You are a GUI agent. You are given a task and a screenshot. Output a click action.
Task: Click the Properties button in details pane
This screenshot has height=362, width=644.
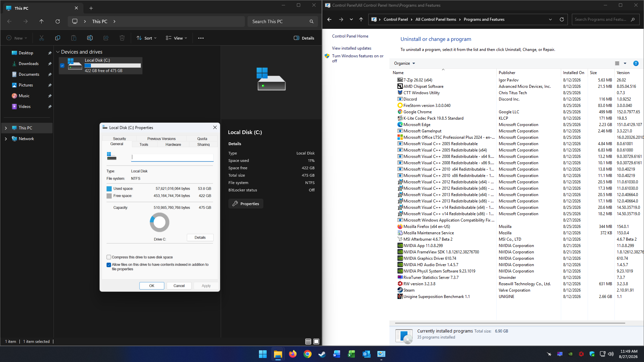click(246, 204)
